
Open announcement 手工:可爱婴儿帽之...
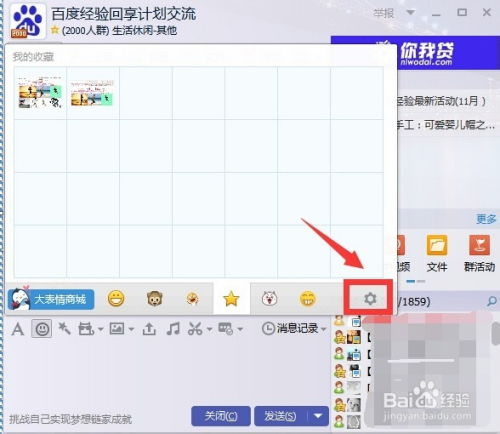tap(445, 125)
